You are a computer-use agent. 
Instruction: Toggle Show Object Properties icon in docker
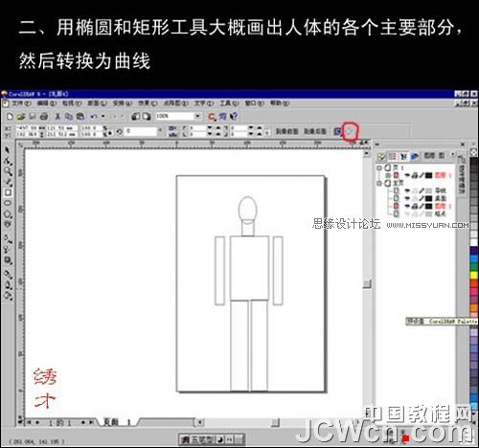(x=381, y=157)
